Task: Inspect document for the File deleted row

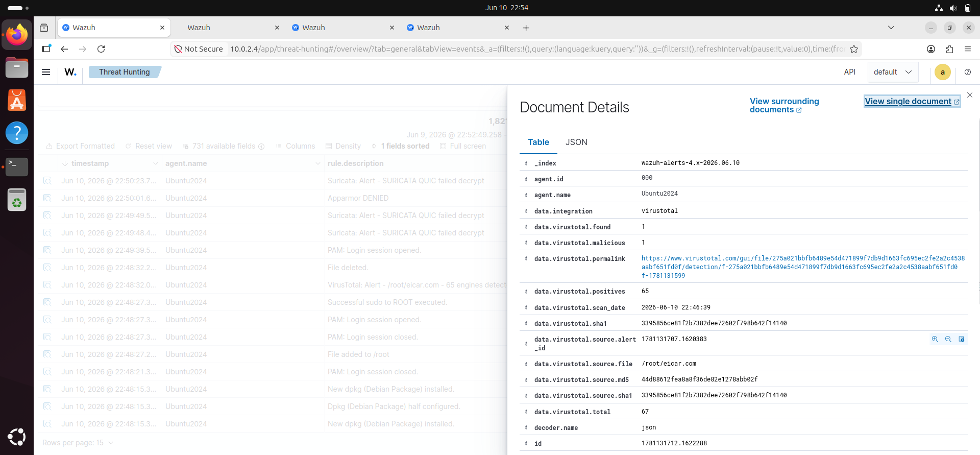Action: [x=47, y=268]
